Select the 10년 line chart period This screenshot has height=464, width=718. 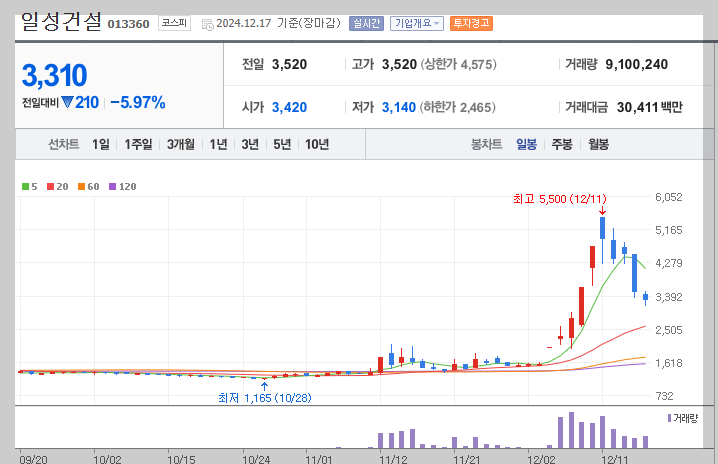point(317,144)
